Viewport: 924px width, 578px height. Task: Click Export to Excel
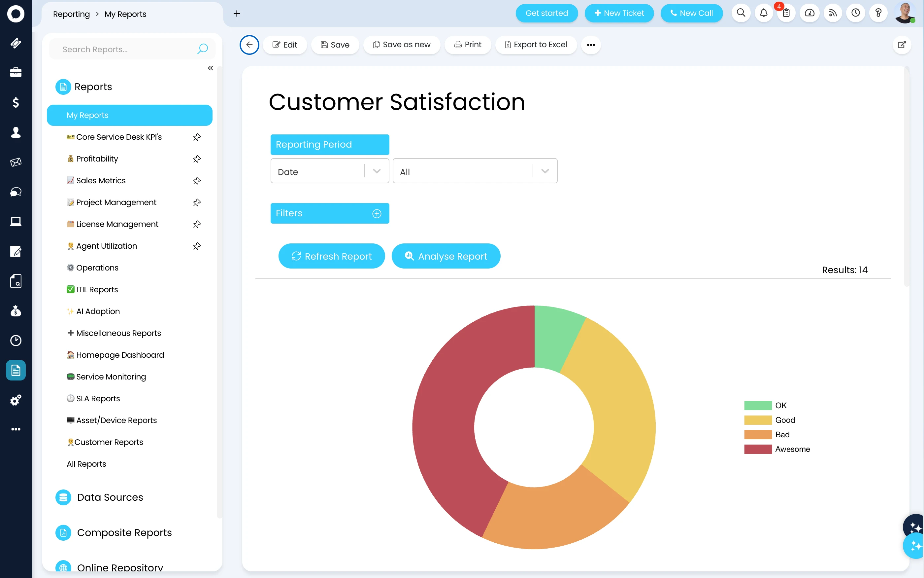point(536,45)
